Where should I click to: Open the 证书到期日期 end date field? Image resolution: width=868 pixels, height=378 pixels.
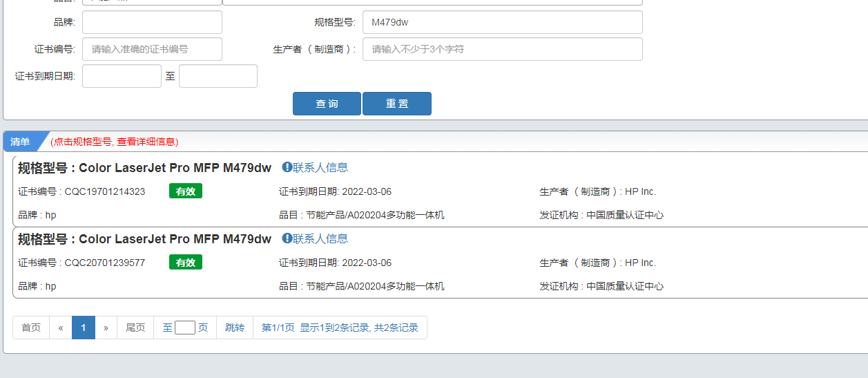click(x=218, y=76)
